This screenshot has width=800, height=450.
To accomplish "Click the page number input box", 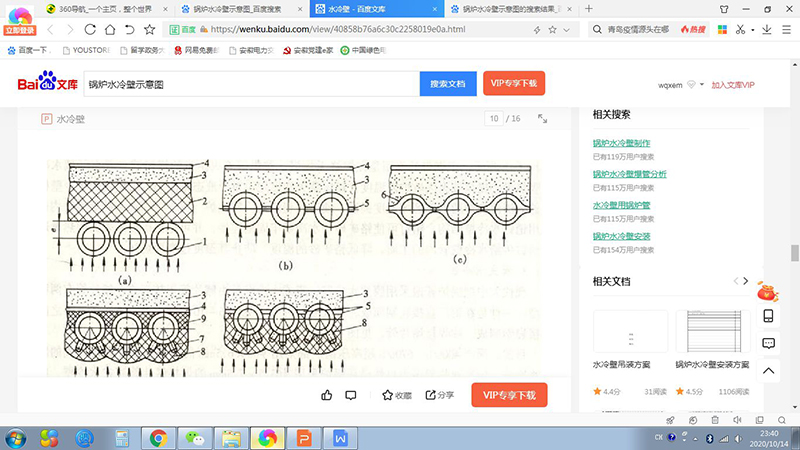I will (x=493, y=118).
